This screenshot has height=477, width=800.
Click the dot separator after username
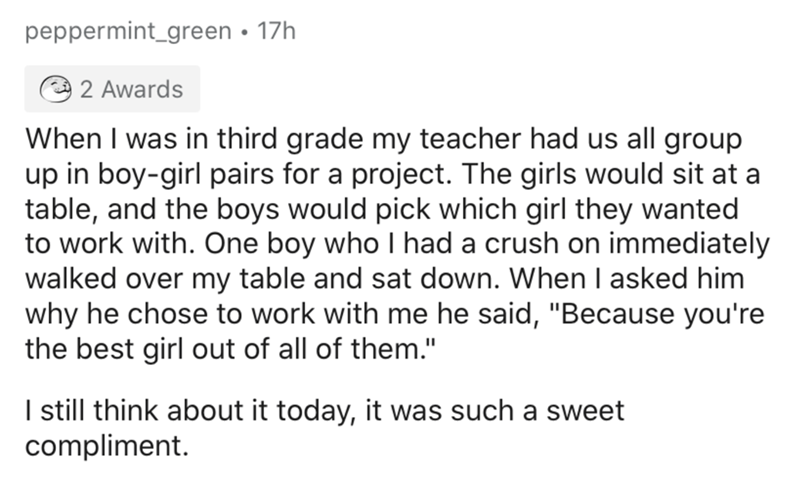242,33
